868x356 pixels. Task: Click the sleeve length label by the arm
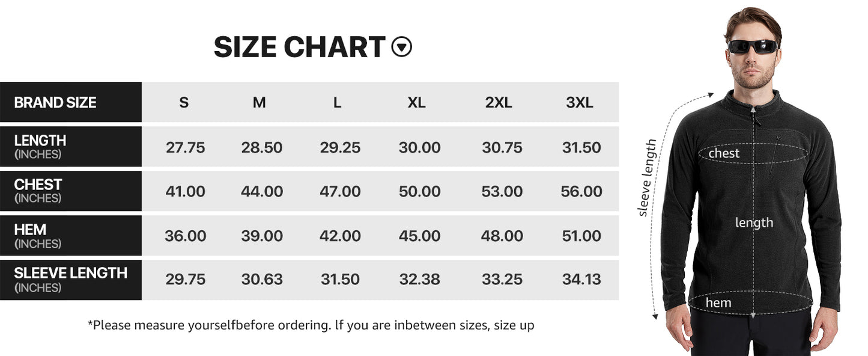pyautogui.click(x=648, y=177)
